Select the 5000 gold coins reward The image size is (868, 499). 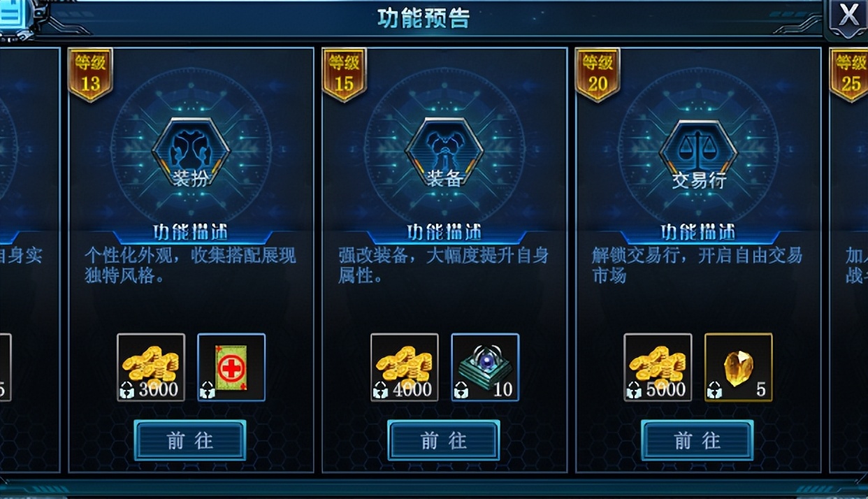658,368
